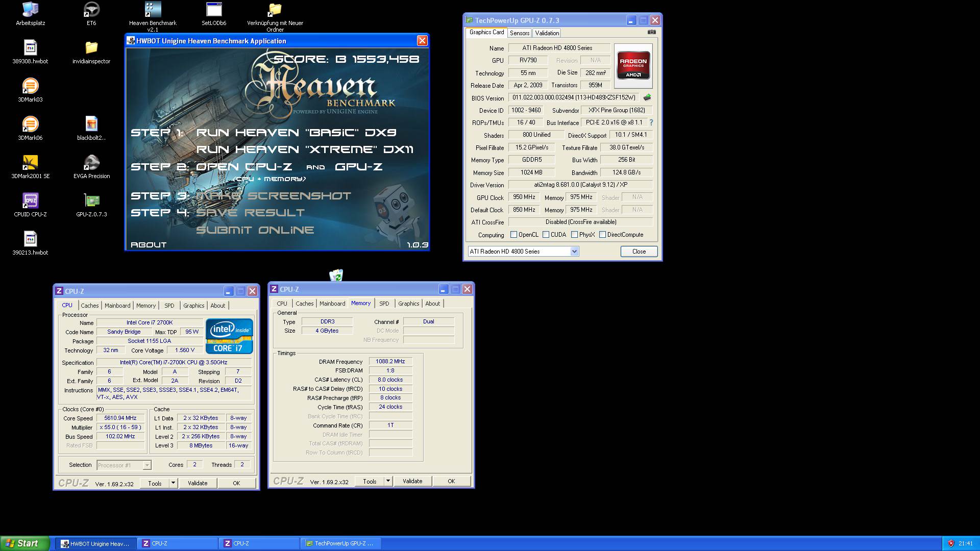Image resolution: width=980 pixels, height=551 pixels.
Task: Launch the EVGA Precision shortcut
Action: pos(91,167)
